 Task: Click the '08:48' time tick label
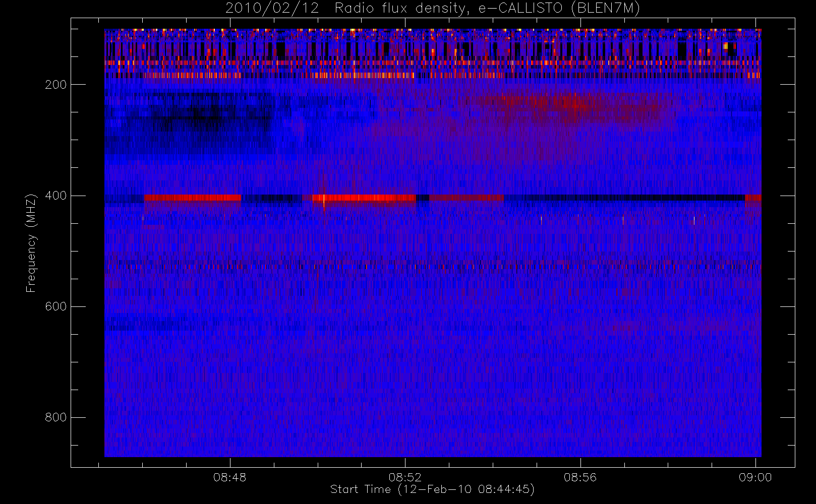(229, 477)
